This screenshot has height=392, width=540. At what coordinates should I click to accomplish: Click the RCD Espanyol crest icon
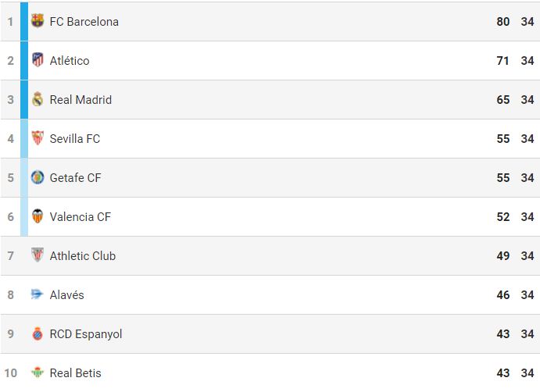(38, 333)
